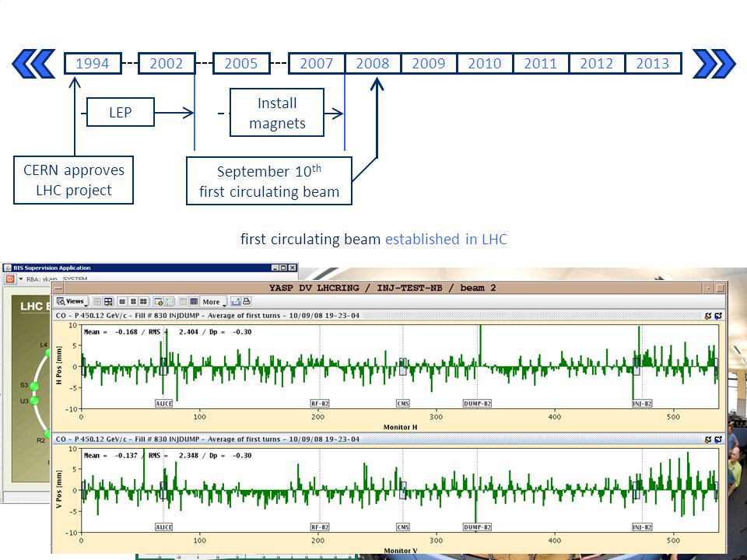The width and height of the screenshot is (747, 560).
Task: Click blue-dot icon in Monitor V plot header
Action: (x=718, y=439)
